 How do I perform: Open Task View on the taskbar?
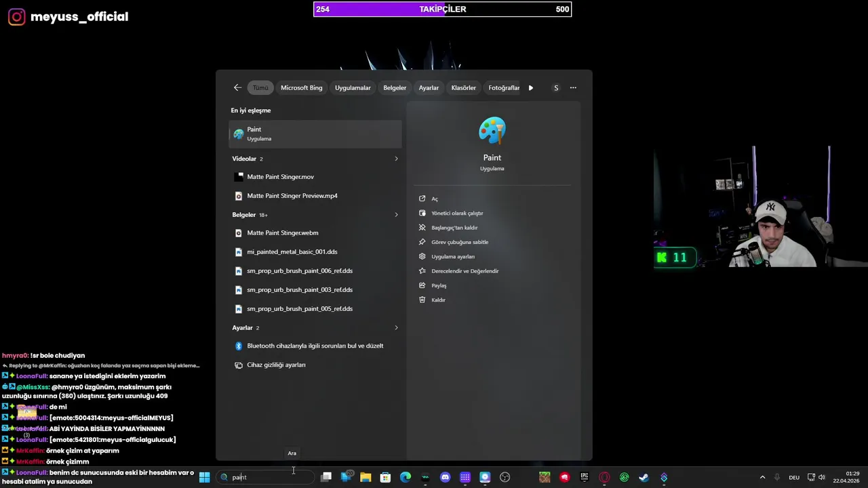pos(326,477)
